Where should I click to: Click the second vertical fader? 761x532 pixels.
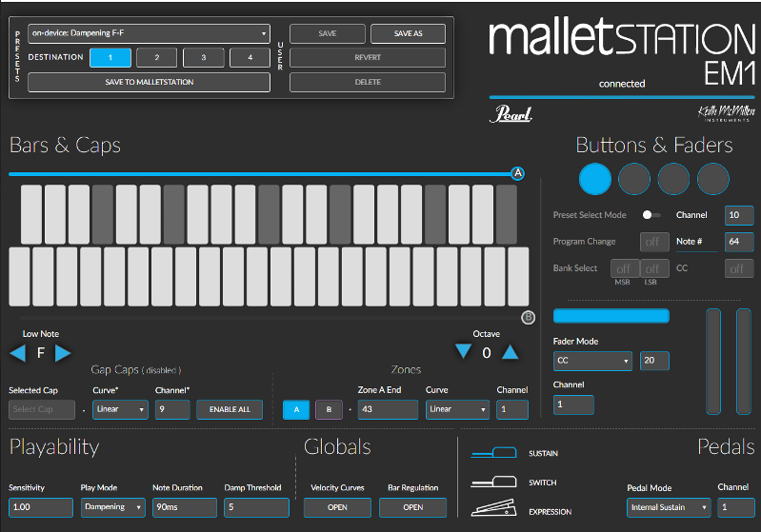pos(744,362)
